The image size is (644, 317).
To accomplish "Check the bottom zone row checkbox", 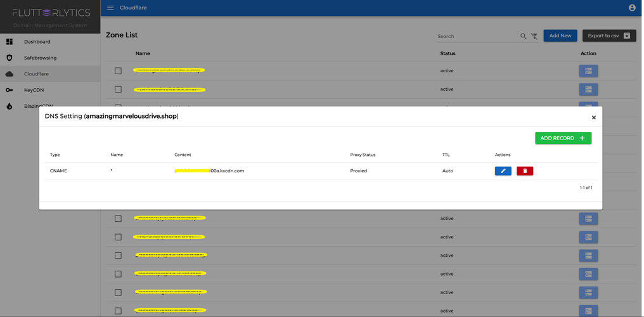I will tap(118, 311).
